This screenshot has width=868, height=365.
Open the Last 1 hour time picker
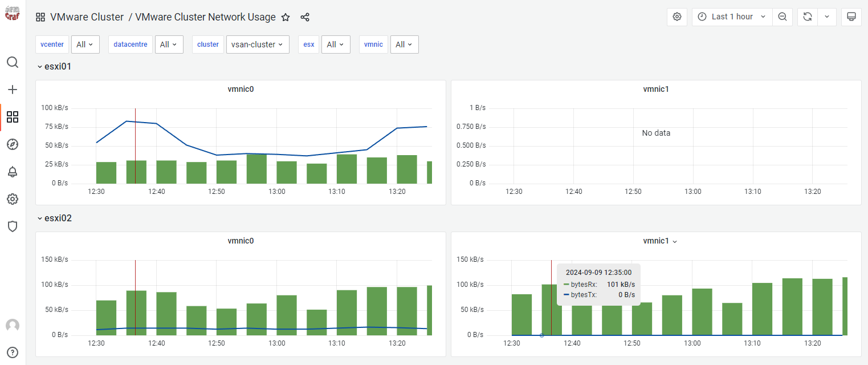732,17
